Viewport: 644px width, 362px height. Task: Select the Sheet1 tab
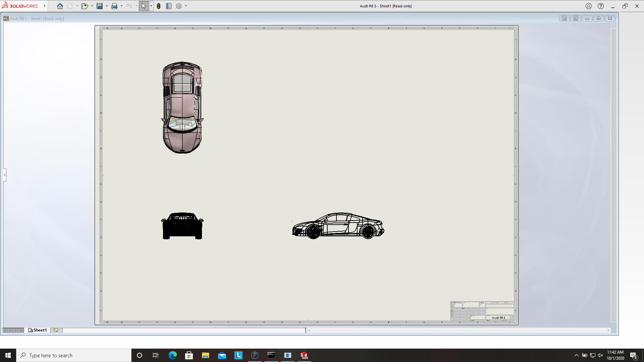coord(38,330)
